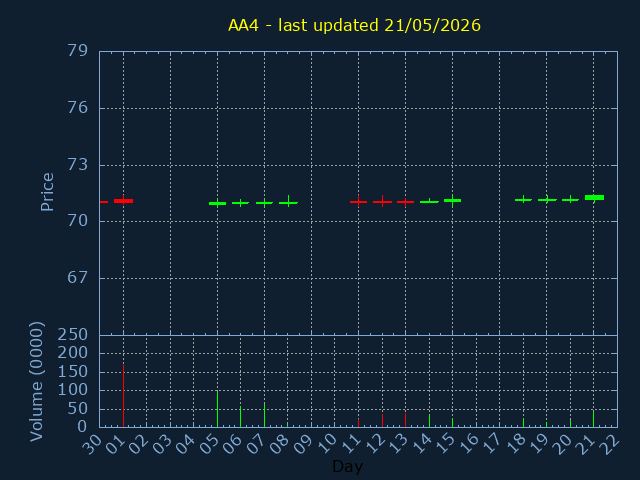Click the chart title AA4 - last updated 21/05/2026

[x=354, y=25]
